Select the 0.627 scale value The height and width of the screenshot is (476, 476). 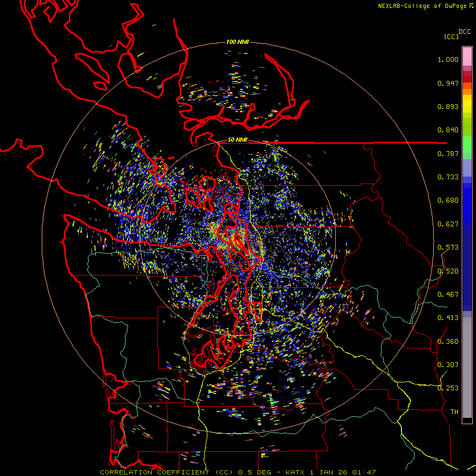pos(448,224)
